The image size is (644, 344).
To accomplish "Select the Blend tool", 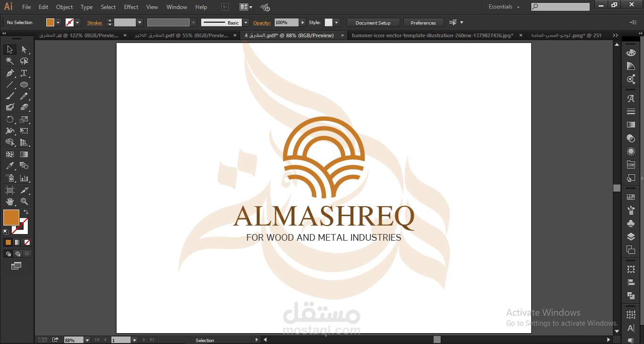I will click(x=24, y=166).
